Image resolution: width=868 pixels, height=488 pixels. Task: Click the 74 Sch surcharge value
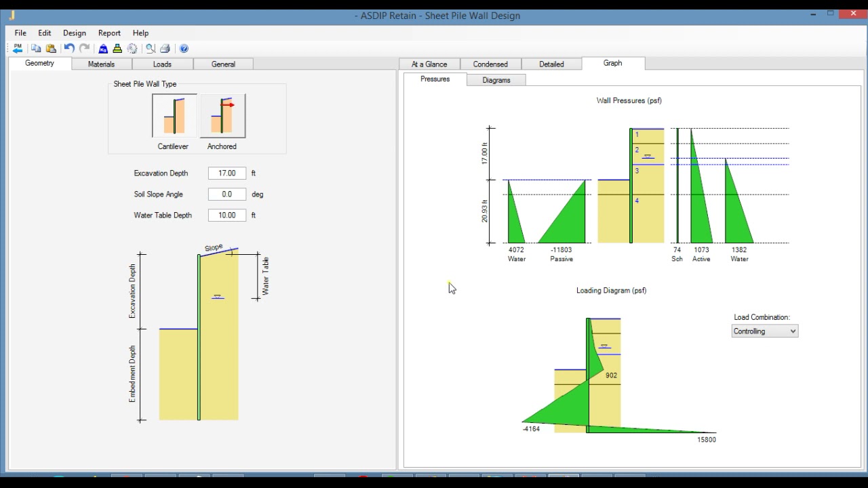677,250
